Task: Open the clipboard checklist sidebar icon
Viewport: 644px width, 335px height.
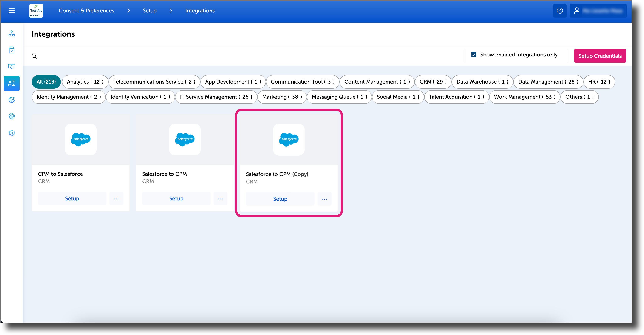Action: [12, 50]
